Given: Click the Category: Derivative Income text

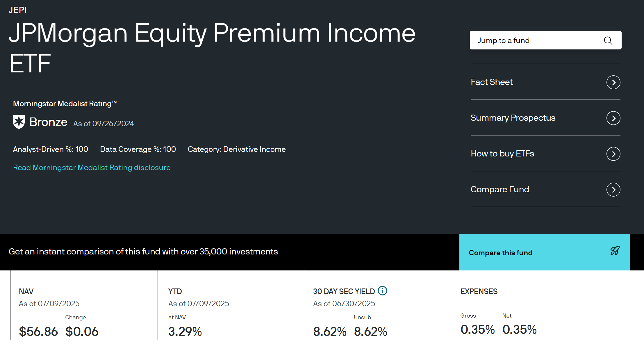Looking at the screenshot, I should pos(237,149).
